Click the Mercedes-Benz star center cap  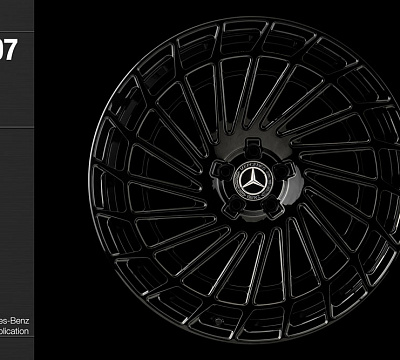tap(253, 182)
